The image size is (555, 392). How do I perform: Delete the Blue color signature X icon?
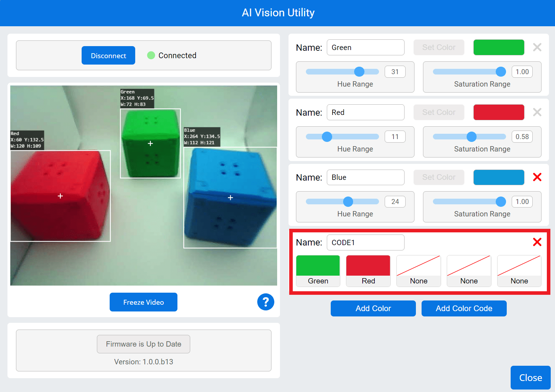tap(537, 177)
